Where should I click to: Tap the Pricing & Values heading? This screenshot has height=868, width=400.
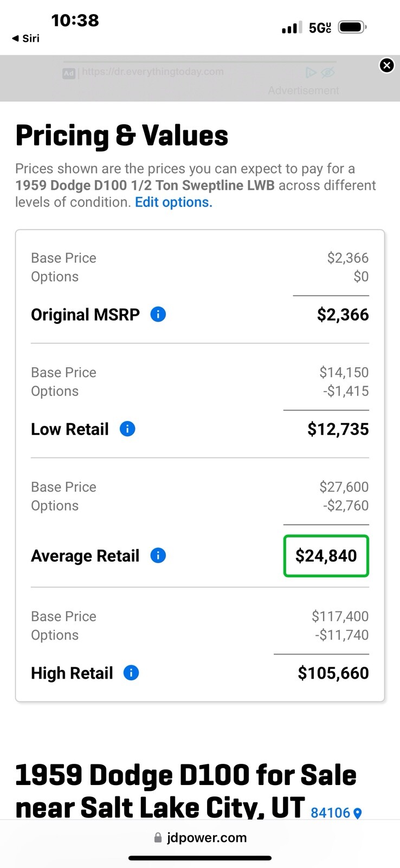click(122, 136)
